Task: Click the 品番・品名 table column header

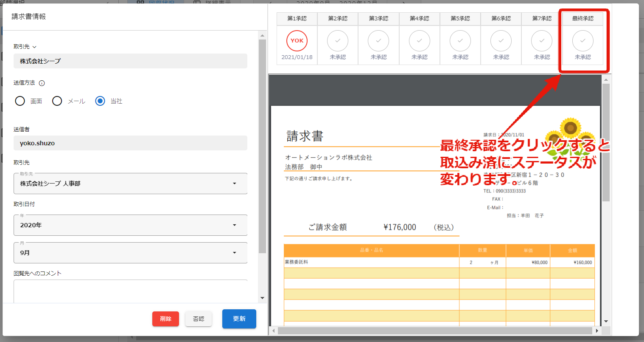Action: pyautogui.click(x=372, y=250)
